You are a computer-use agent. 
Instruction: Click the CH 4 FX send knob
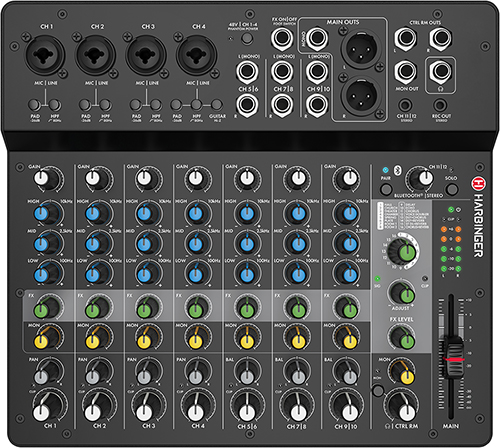(198, 307)
